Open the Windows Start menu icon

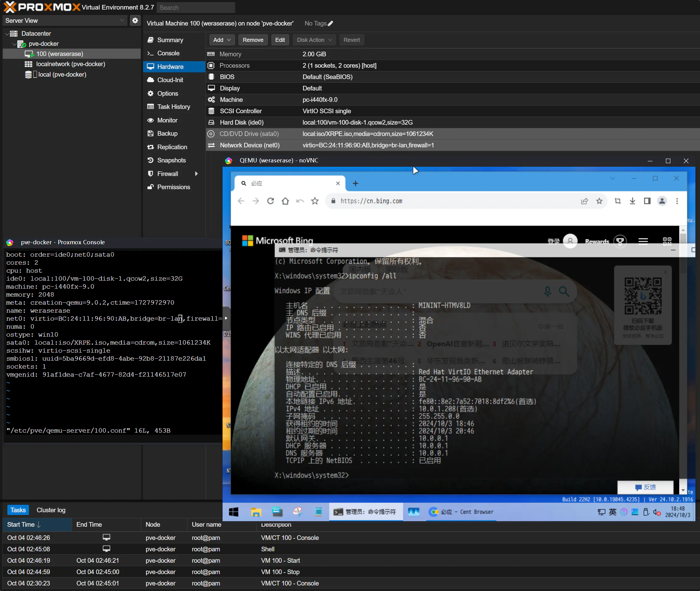tap(234, 512)
